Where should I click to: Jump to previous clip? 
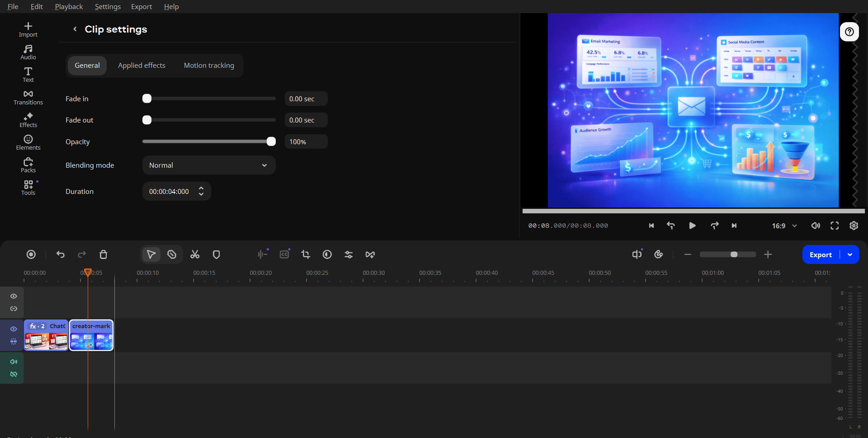[651, 226]
